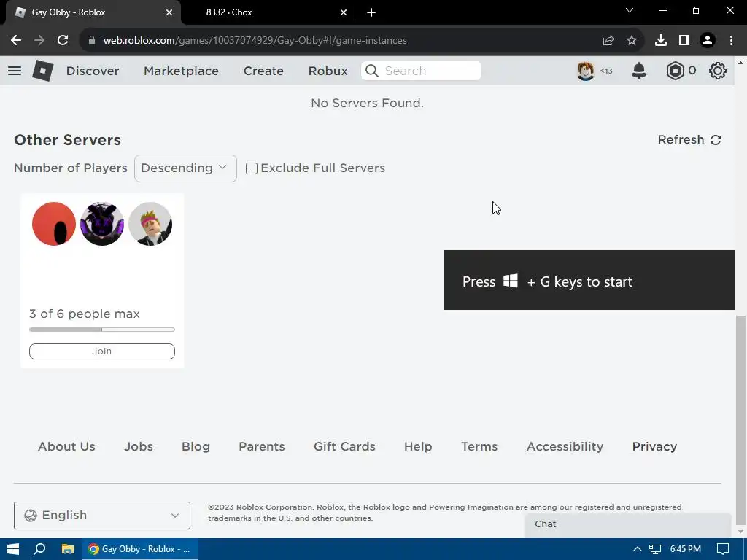This screenshot has height=560, width=747.
Task: Close the Gay Obby - Roblox tab
Action: pos(169,12)
